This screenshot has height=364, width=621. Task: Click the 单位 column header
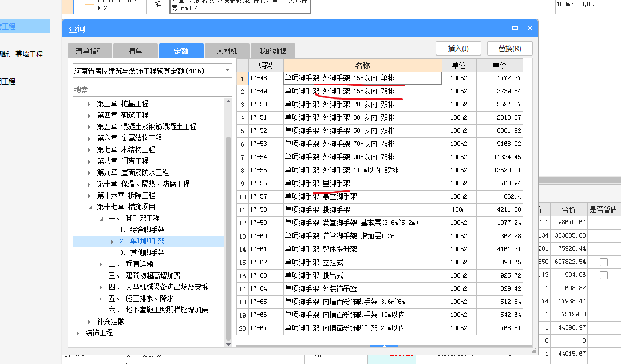coord(459,65)
